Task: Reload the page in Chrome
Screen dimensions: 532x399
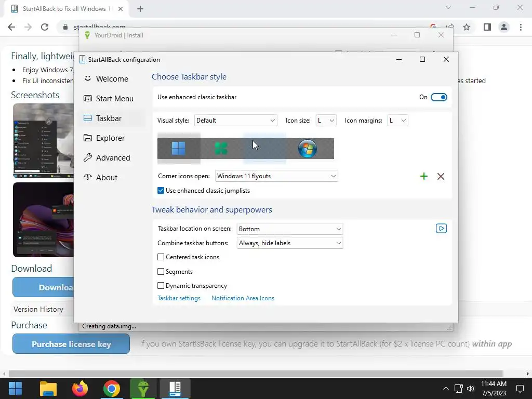Action: [x=45, y=27]
